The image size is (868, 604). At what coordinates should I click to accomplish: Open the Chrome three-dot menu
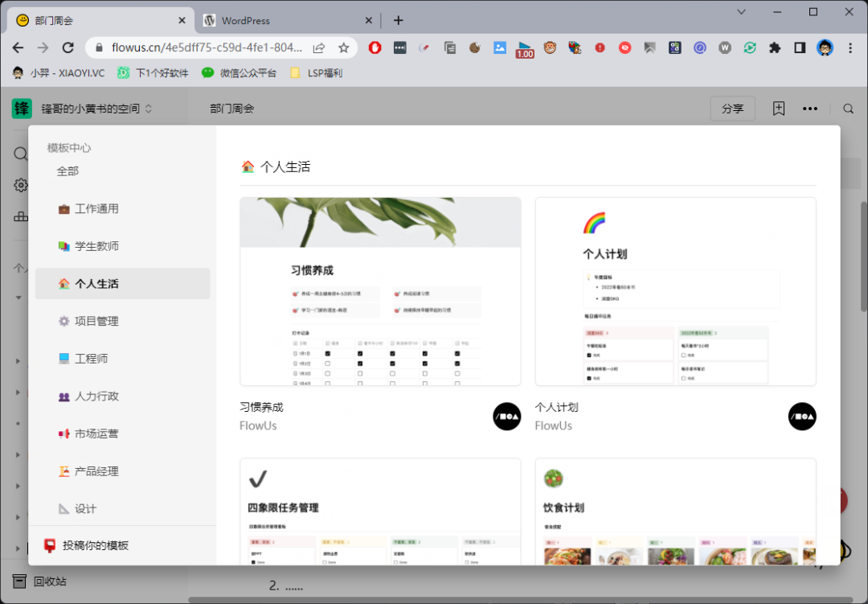(850, 47)
